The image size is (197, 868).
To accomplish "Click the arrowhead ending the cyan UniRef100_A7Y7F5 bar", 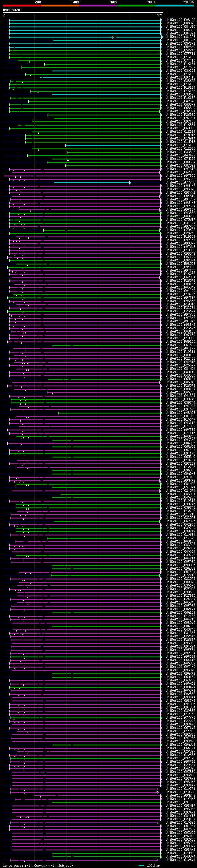I will coord(130,183).
